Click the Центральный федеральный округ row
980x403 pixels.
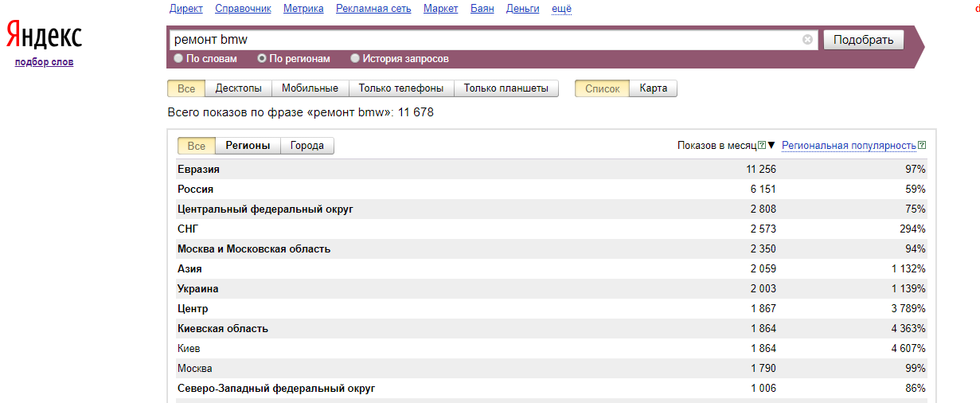point(552,209)
